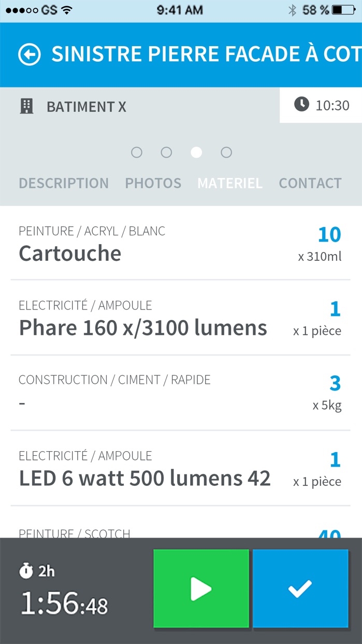The width and height of the screenshot is (362, 644).
Task: Select the fourth page indicator dot
Action: [x=226, y=152]
